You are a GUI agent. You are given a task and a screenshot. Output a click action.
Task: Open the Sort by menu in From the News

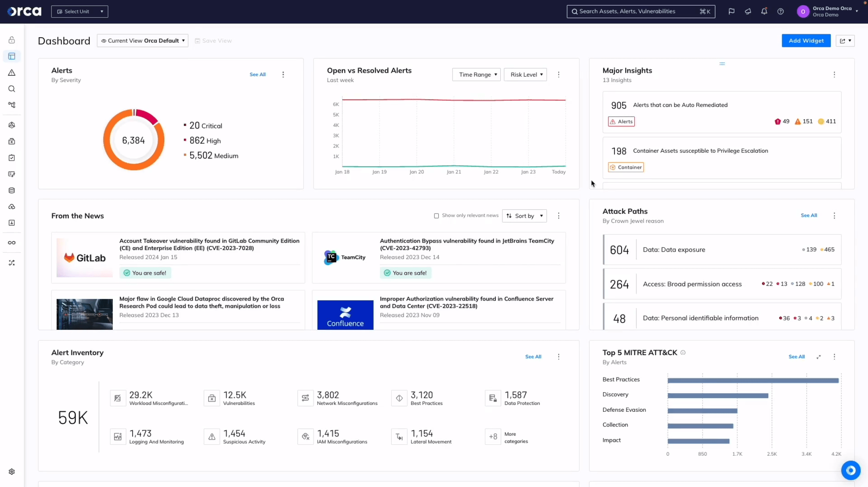pyautogui.click(x=524, y=216)
